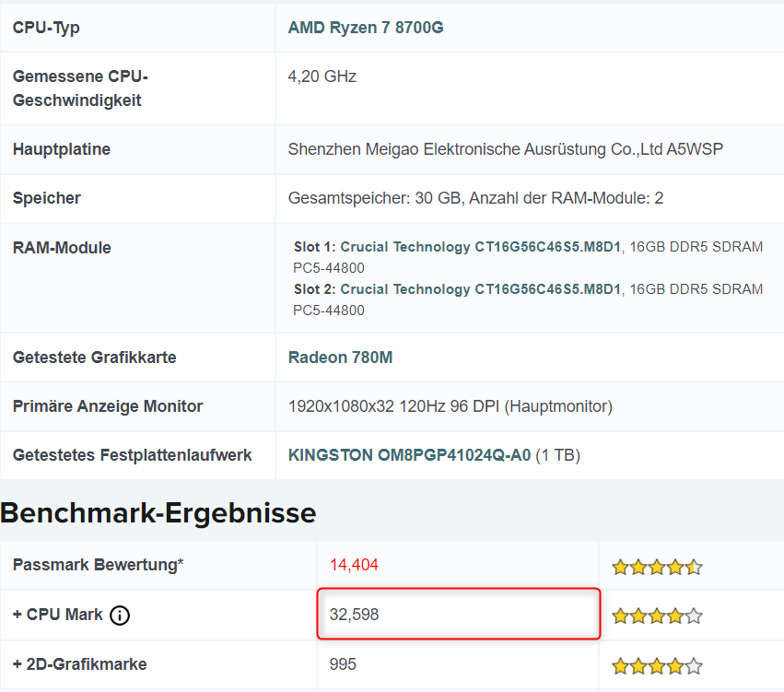Click the CPU Mark star rating
The height and width of the screenshot is (692, 784).
click(x=657, y=616)
